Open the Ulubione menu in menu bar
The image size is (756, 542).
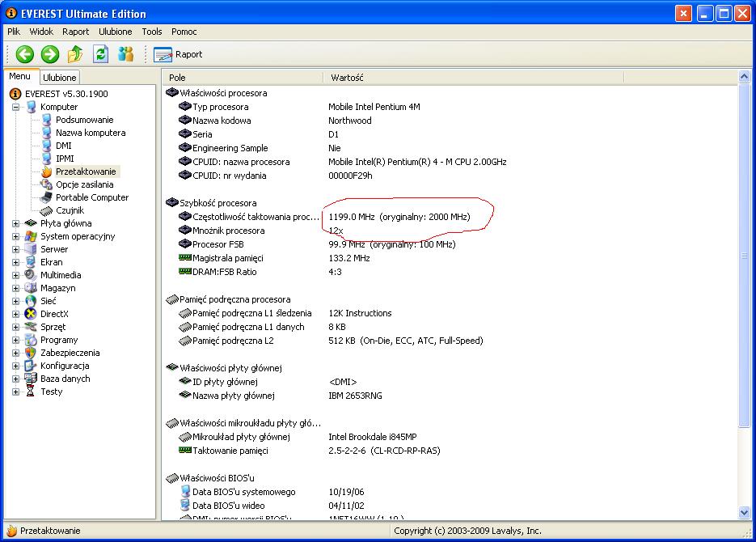pyautogui.click(x=116, y=32)
